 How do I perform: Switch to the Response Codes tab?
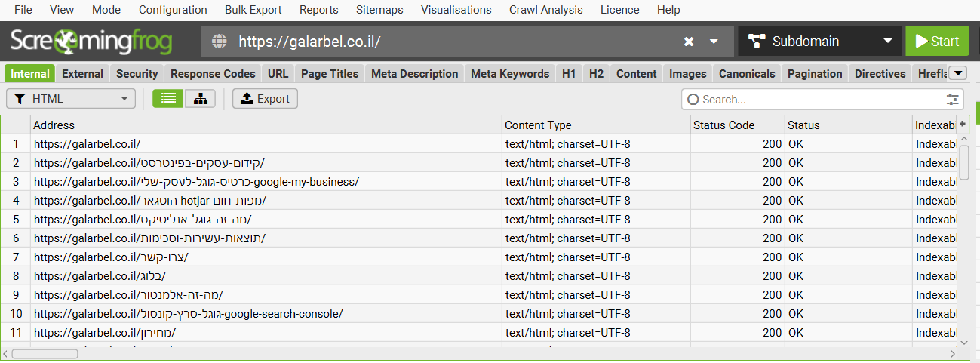(213, 74)
